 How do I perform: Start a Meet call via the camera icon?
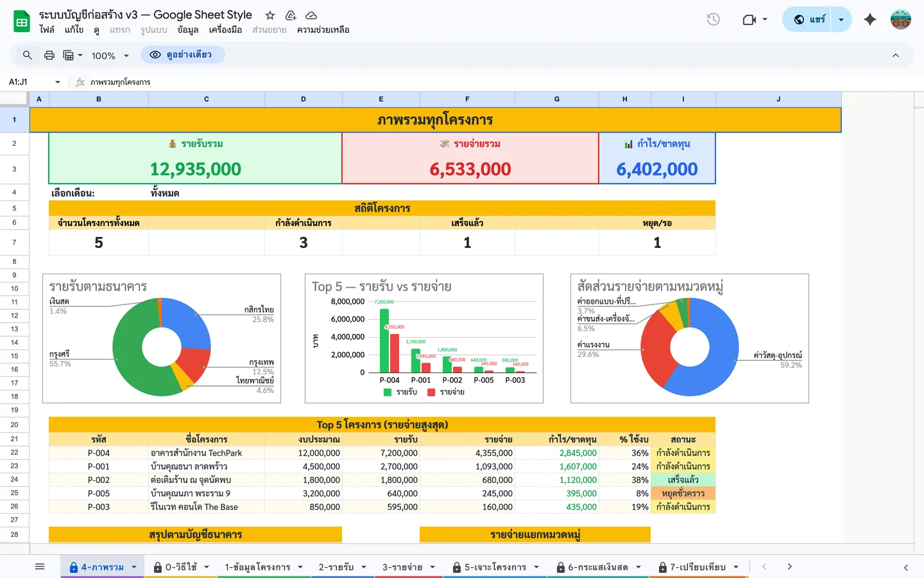[749, 19]
